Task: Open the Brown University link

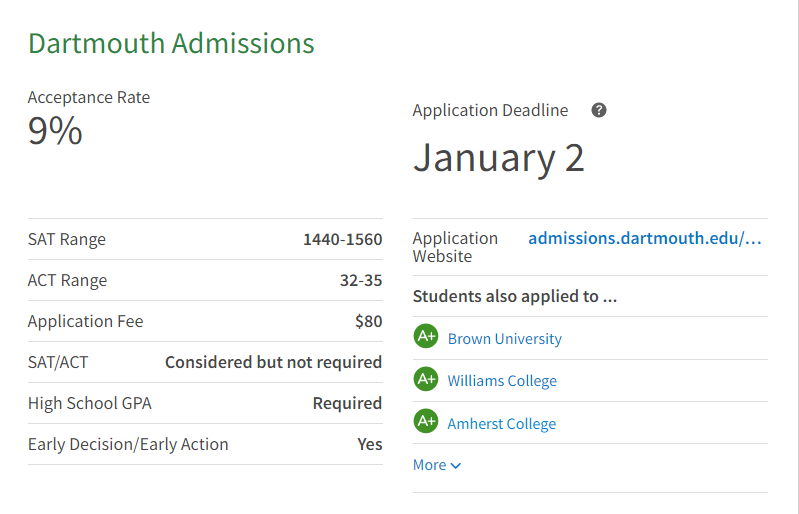Action: coord(505,339)
